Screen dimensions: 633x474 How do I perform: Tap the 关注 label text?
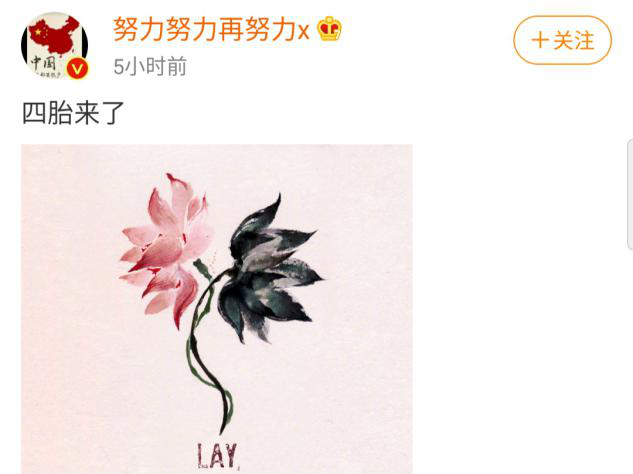(573, 40)
